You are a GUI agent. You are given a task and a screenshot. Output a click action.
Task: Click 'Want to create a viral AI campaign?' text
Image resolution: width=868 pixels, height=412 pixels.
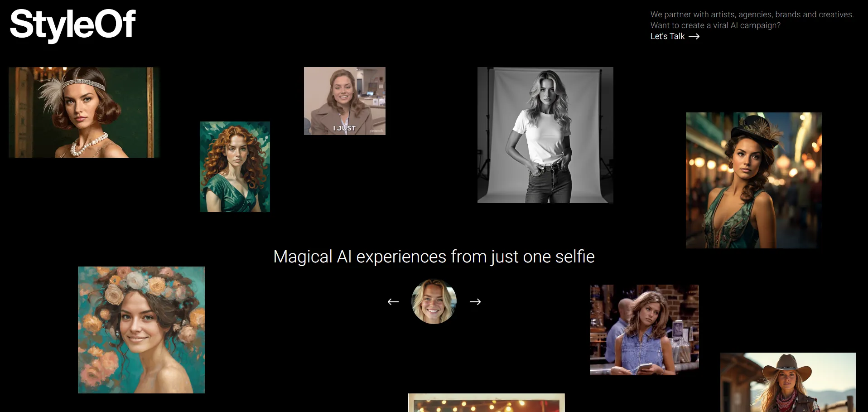[715, 25]
